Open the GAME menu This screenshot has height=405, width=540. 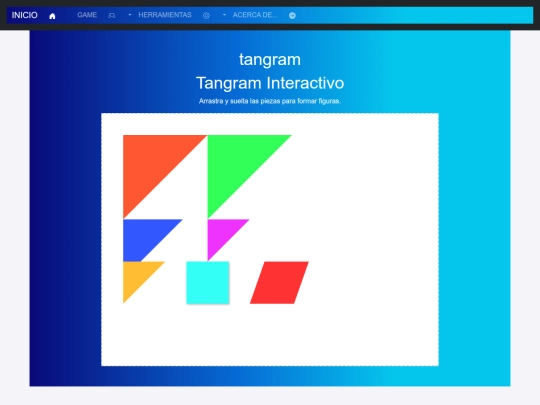pos(87,15)
